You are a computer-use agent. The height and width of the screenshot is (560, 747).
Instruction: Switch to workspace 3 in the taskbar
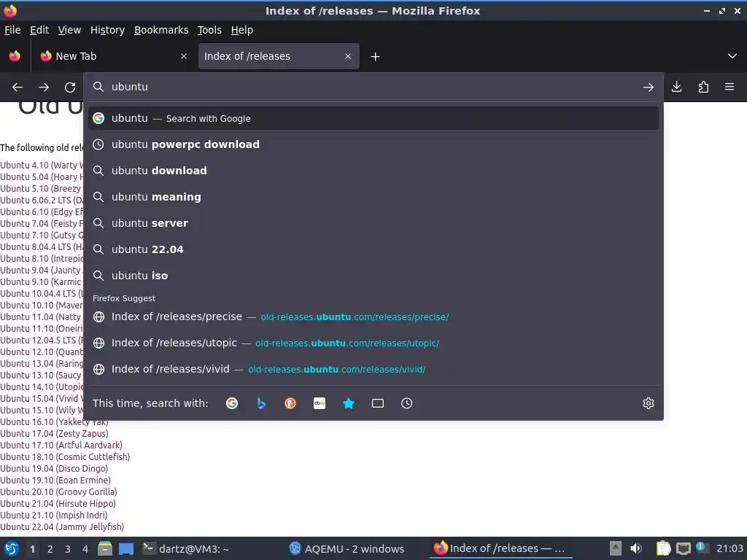(68, 549)
